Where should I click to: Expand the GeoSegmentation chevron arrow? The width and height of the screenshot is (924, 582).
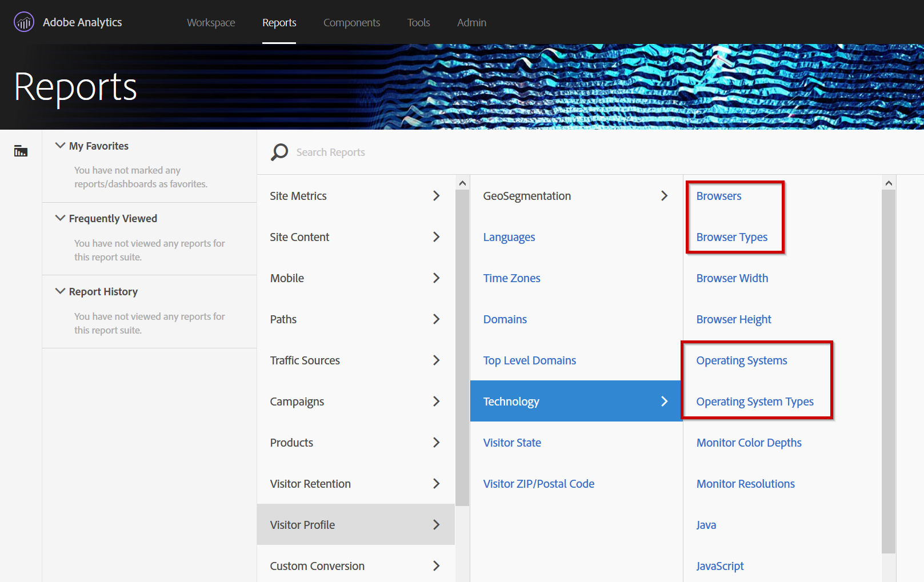pyautogui.click(x=664, y=196)
